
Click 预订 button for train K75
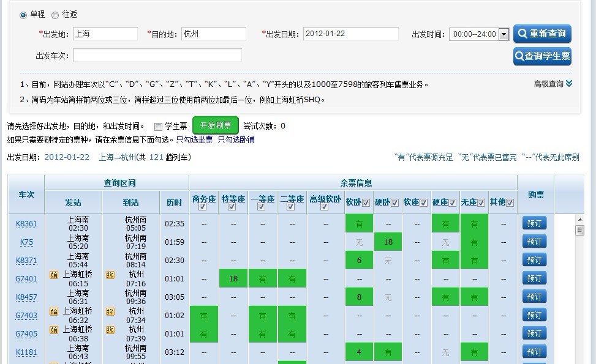(x=534, y=242)
